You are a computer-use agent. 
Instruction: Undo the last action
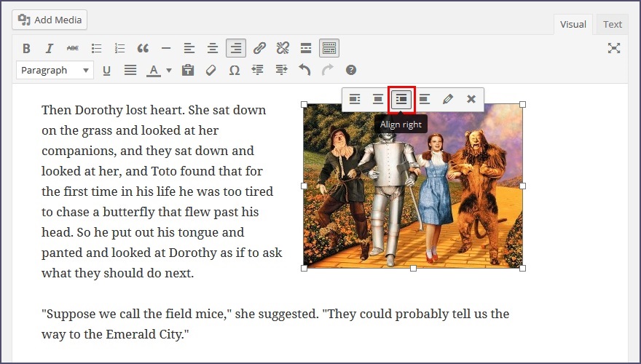[304, 71]
